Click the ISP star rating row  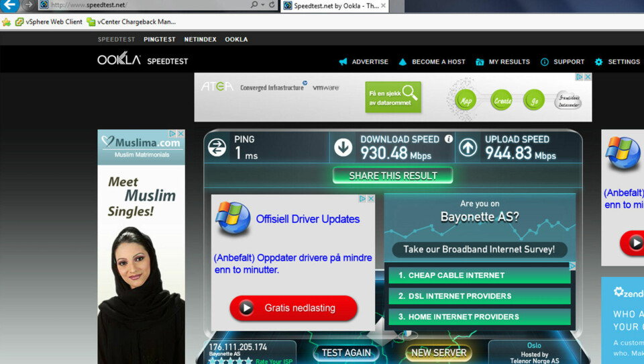click(x=230, y=361)
